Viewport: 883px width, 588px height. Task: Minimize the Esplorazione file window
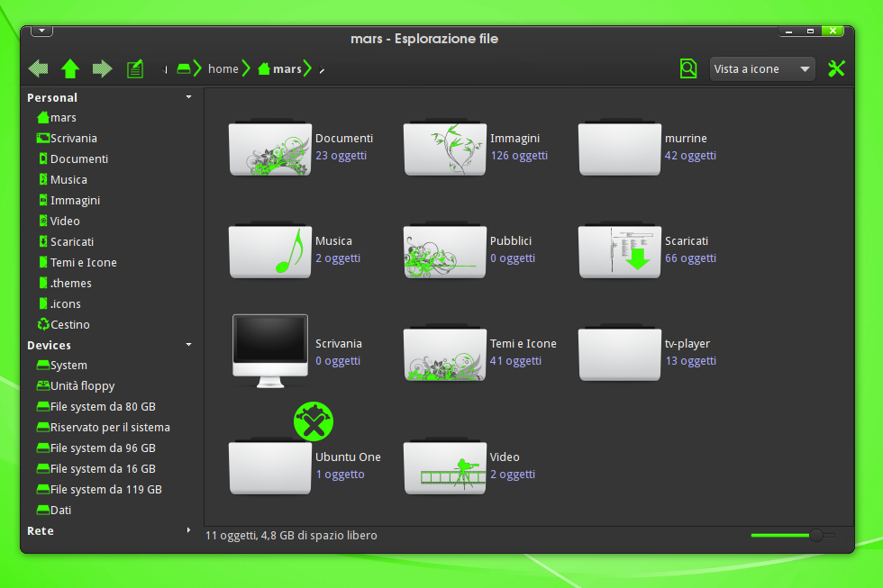coord(789,32)
